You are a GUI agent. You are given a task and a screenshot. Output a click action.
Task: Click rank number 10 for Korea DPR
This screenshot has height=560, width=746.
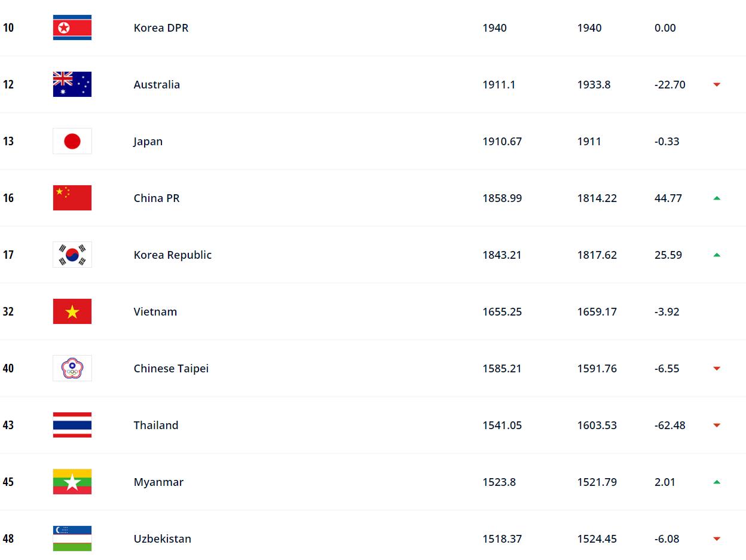[8, 27]
